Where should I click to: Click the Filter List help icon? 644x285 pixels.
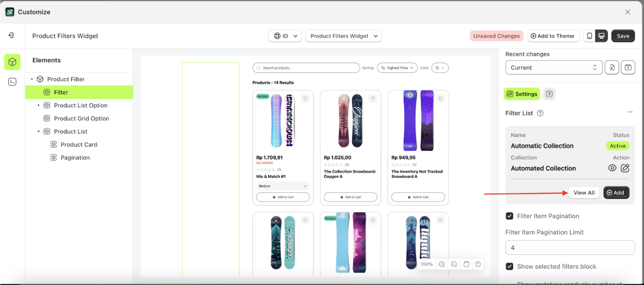pos(540,113)
